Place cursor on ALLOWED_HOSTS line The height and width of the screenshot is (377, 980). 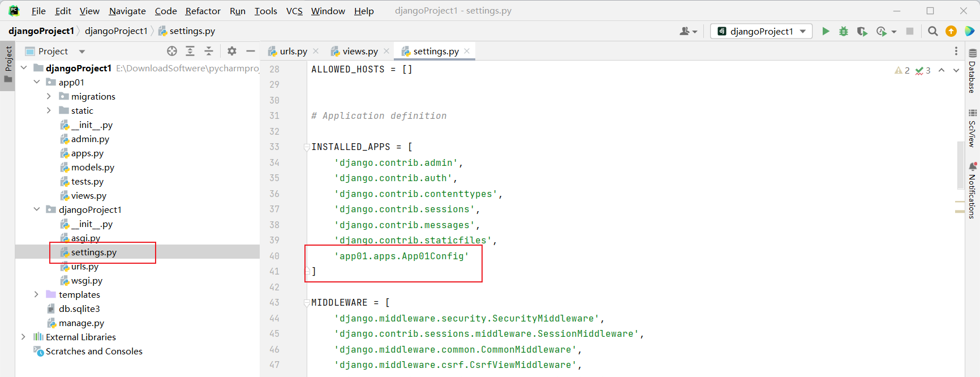pos(362,69)
